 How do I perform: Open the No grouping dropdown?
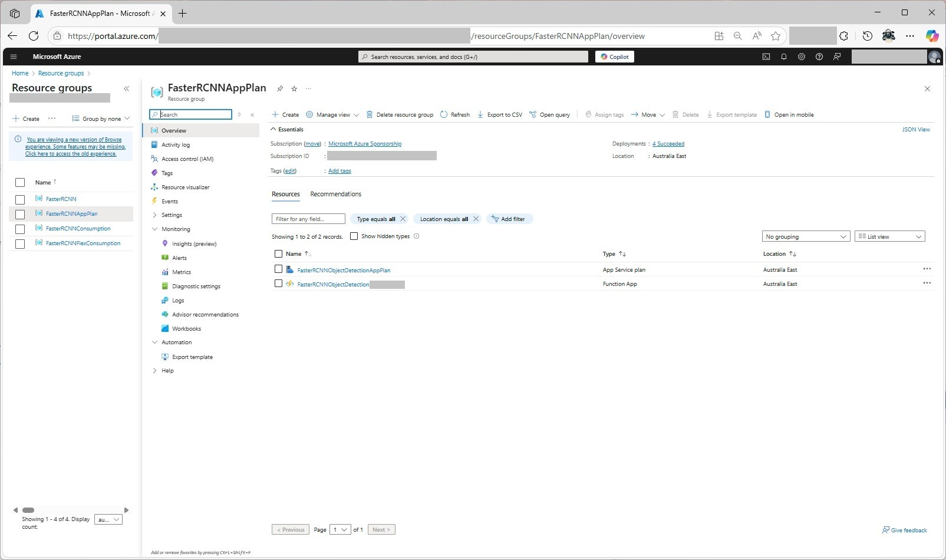click(x=805, y=236)
